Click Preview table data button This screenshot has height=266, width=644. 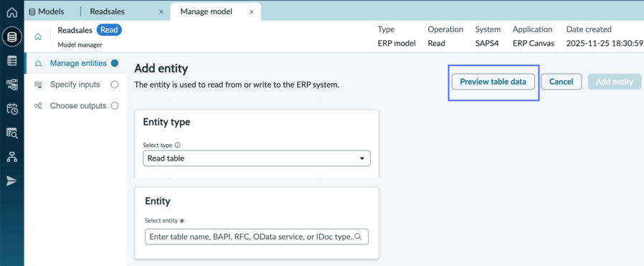coord(493,82)
